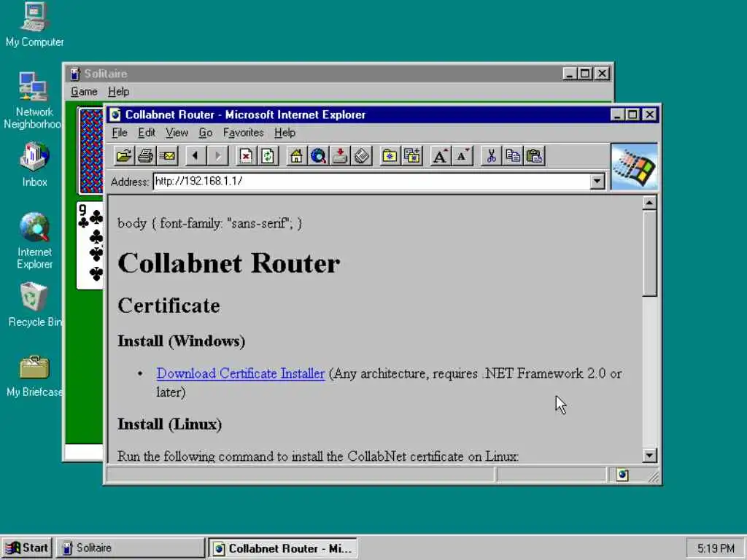Click the Read Newsgroups tray icon
Screen dimensions: 747x560
[x=340, y=156]
